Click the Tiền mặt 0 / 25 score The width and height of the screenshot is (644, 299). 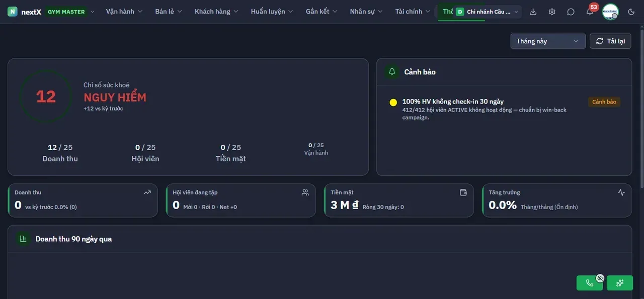click(x=231, y=153)
